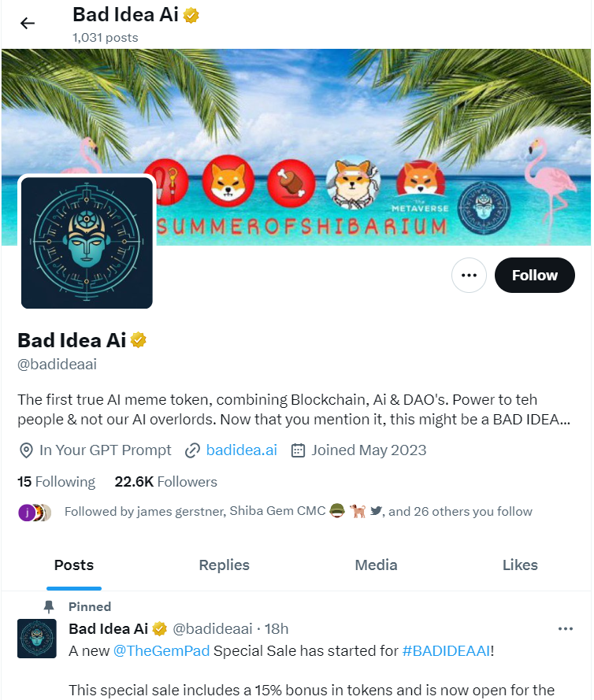Screen dimensions: 594x700
Task: Open the Bad Idea Ai profile picture
Action: coord(87,243)
